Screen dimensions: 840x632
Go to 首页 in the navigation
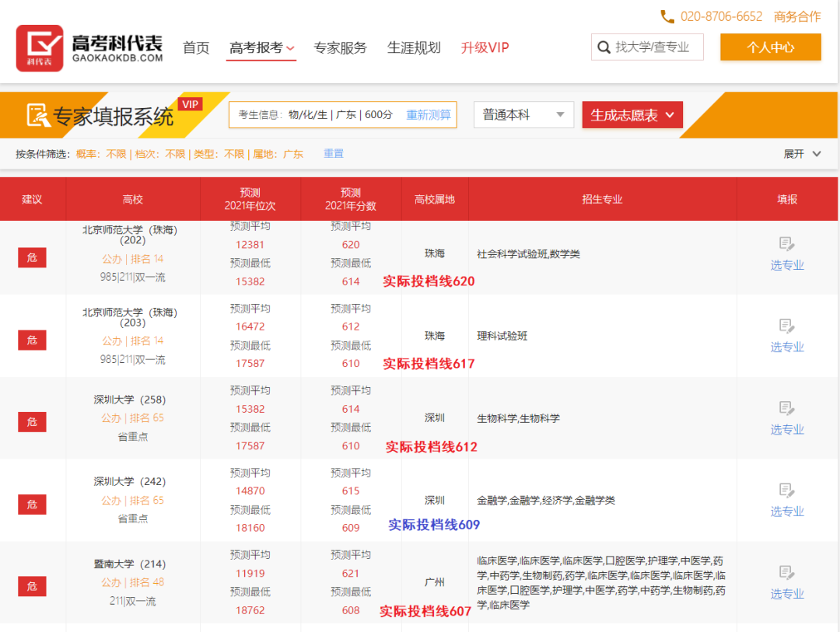(196, 47)
